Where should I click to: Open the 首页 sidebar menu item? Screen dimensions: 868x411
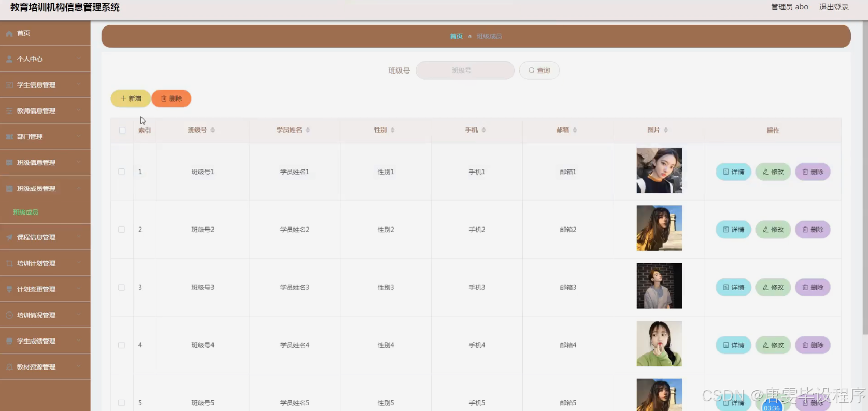pyautogui.click(x=45, y=33)
